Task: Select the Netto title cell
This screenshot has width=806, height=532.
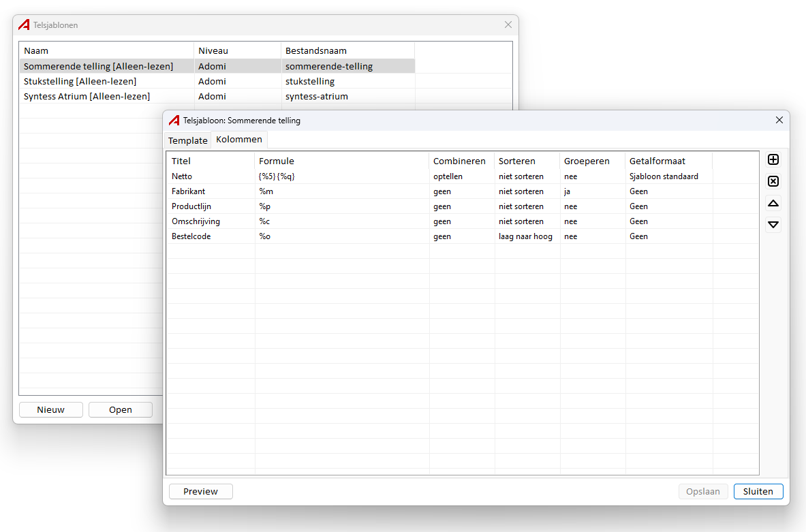Action: pos(211,176)
